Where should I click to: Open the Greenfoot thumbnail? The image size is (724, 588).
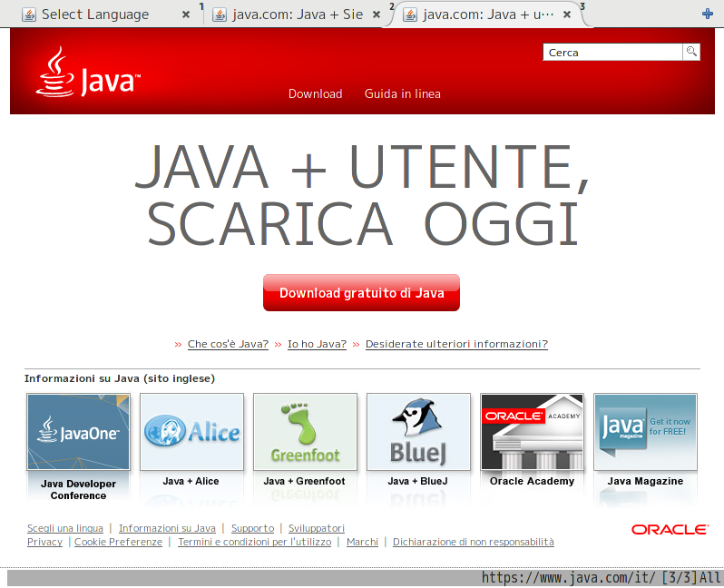pos(305,432)
